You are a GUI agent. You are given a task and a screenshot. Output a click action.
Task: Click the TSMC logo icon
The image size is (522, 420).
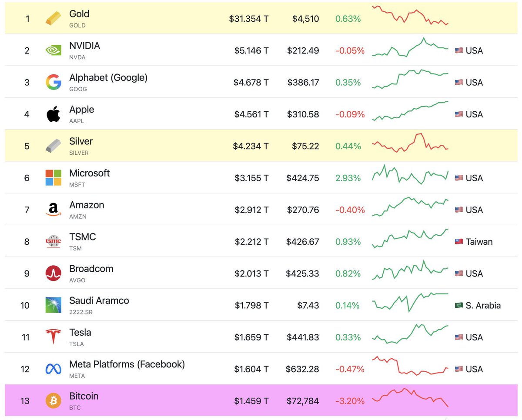[x=54, y=241]
